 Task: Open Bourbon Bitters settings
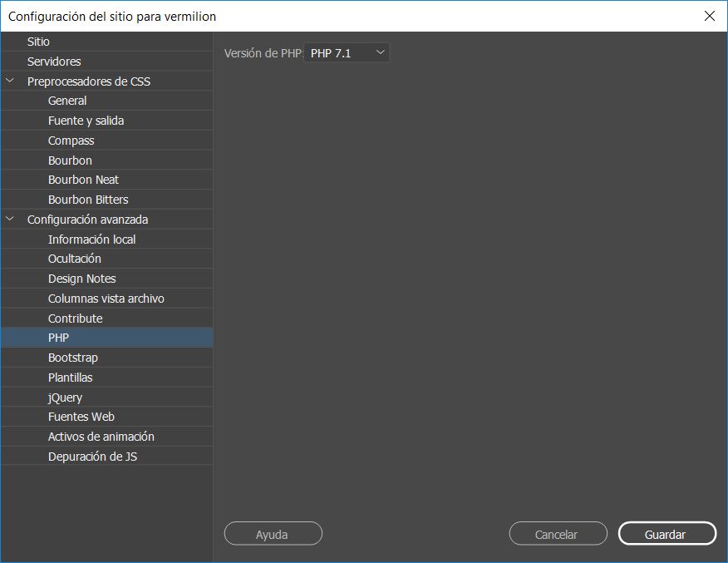point(86,199)
